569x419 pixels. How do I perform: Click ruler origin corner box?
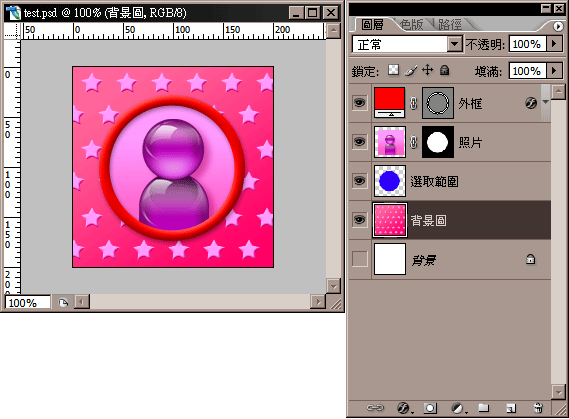pyautogui.click(x=12, y=31)
